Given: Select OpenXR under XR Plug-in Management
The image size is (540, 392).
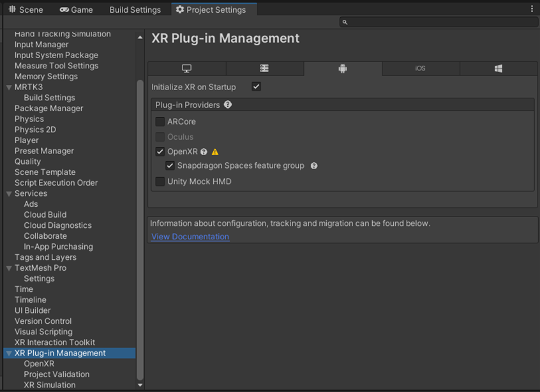Looking at the screenshot, I should pyautogui.click(x=39, y=364).
